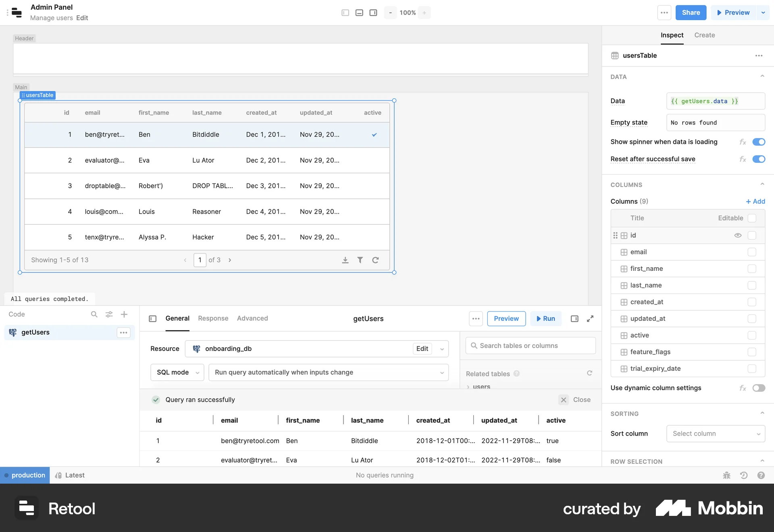Refresh the usersTable data
This screenshot has height=532, width=774.
pos(375,260)
